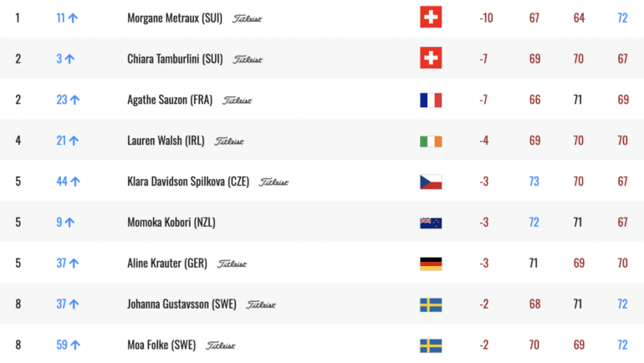Click the up arrow next to 59
The image size is (644, 363).
[x=75, y=345]
